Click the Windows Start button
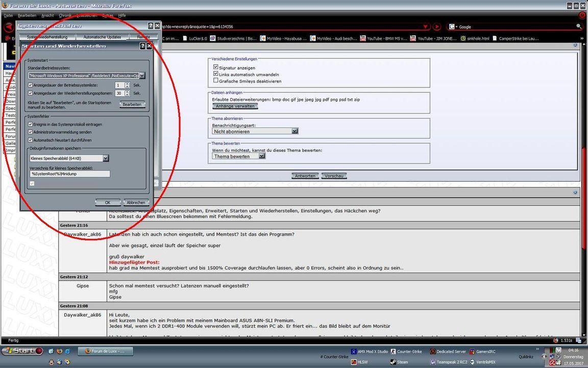Viewport: 588px width, 368px height. coord(22,351)
